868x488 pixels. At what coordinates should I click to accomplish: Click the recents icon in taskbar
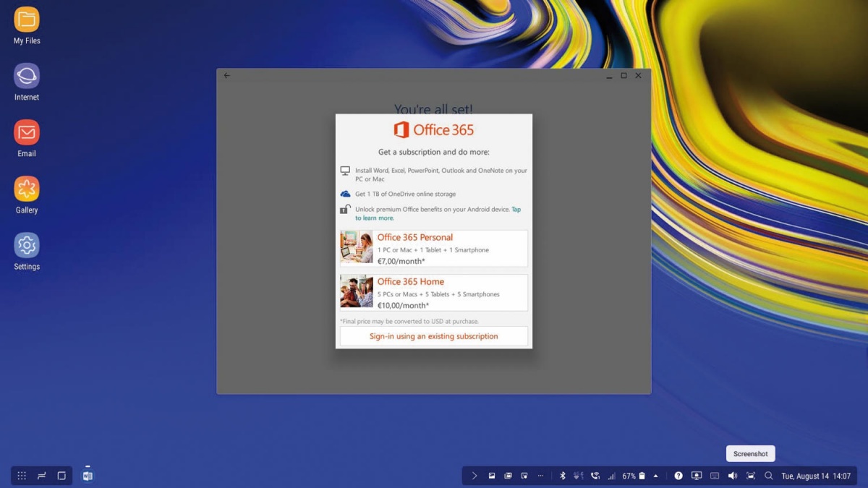click(x=42, y=476)
